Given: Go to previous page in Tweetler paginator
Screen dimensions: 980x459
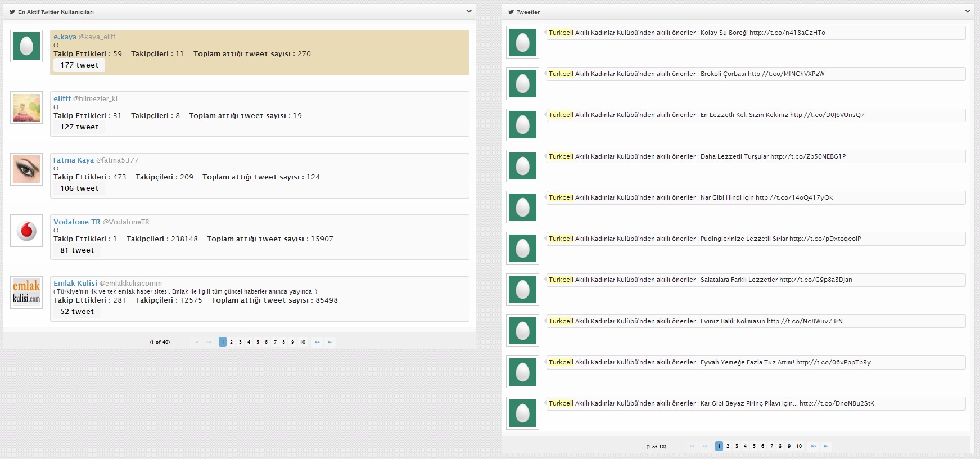Looking at the screenshot, I should click(705, 446).
